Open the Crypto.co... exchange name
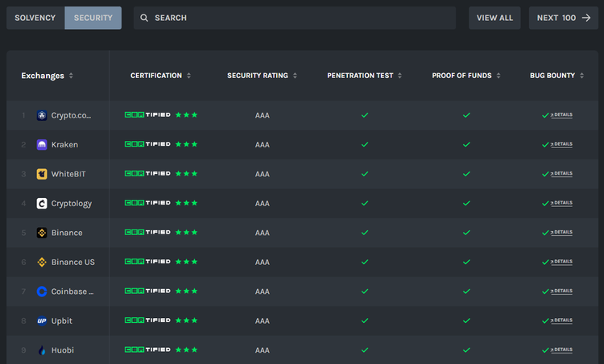Screen dimensions: 604x364 coord(71,115)
